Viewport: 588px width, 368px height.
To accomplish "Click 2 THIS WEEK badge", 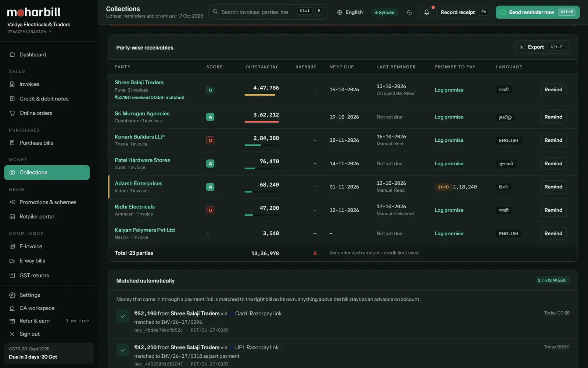I will 552,280.
